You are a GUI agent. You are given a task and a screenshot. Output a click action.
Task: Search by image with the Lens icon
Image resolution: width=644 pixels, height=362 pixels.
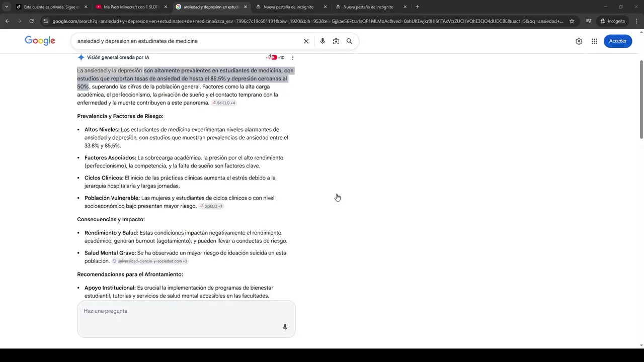(336, 41)
